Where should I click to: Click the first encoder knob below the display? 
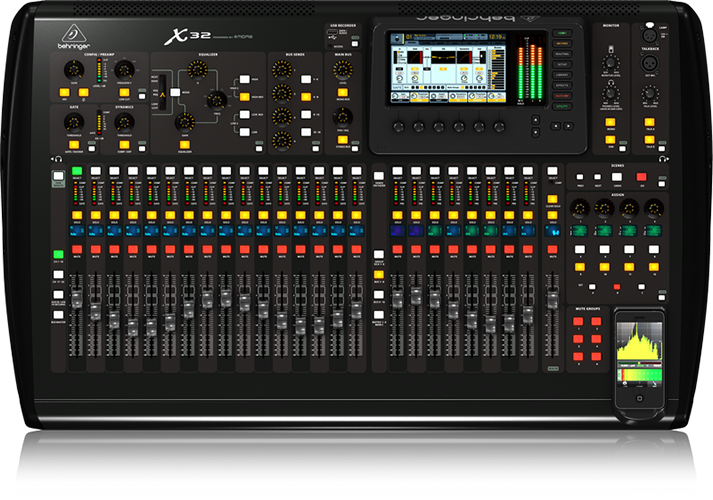398,127
